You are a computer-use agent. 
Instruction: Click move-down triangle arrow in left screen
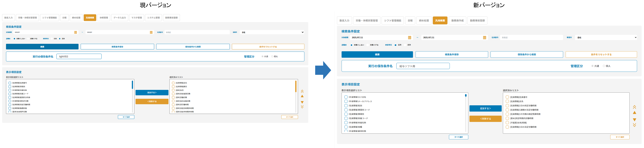point(302,102)
